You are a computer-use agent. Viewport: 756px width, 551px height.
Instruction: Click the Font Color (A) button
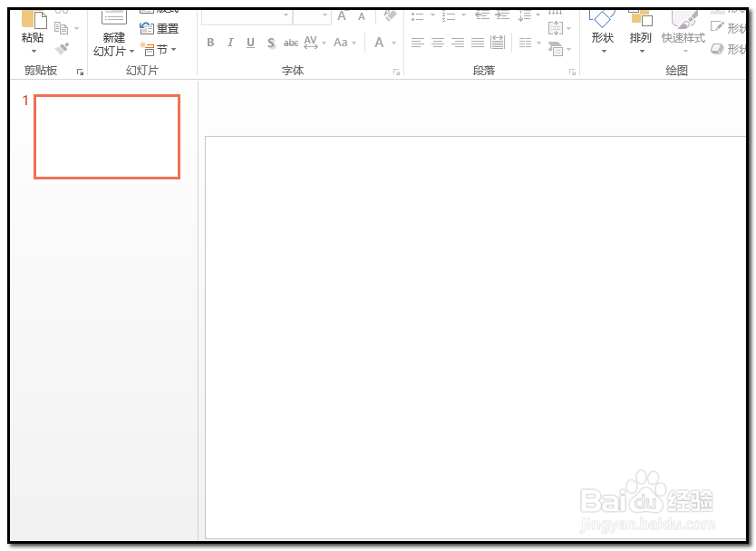(380, 43)
